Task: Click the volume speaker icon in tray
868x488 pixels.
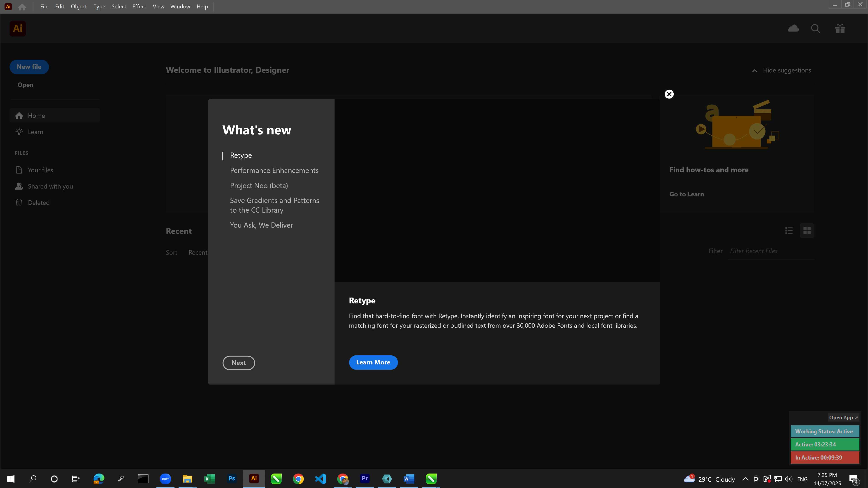Action: pos(788,479)
